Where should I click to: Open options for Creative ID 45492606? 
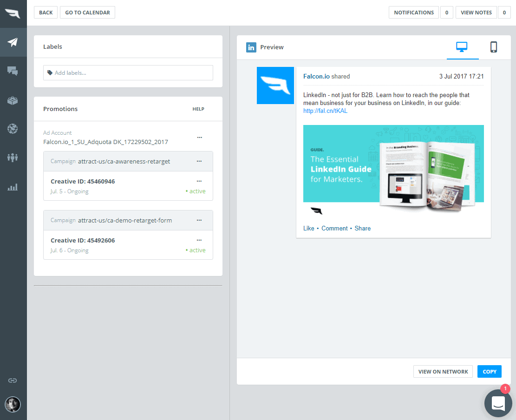click(x=199, y=240)
